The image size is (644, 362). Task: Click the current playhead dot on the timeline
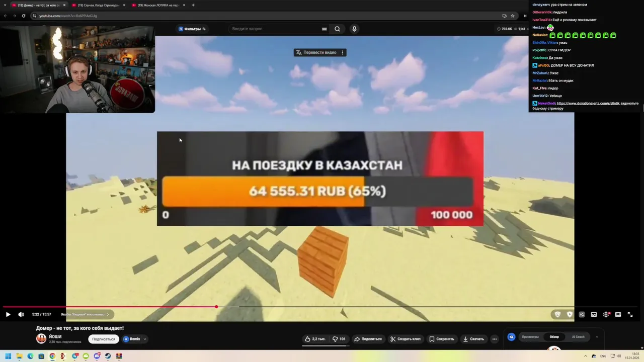(216, 307)
